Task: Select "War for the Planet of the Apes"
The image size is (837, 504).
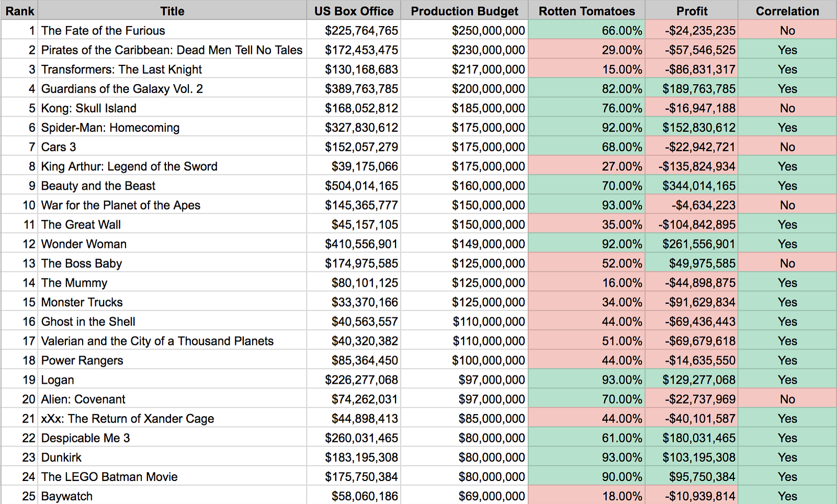Action: click(x=172, y=204)
